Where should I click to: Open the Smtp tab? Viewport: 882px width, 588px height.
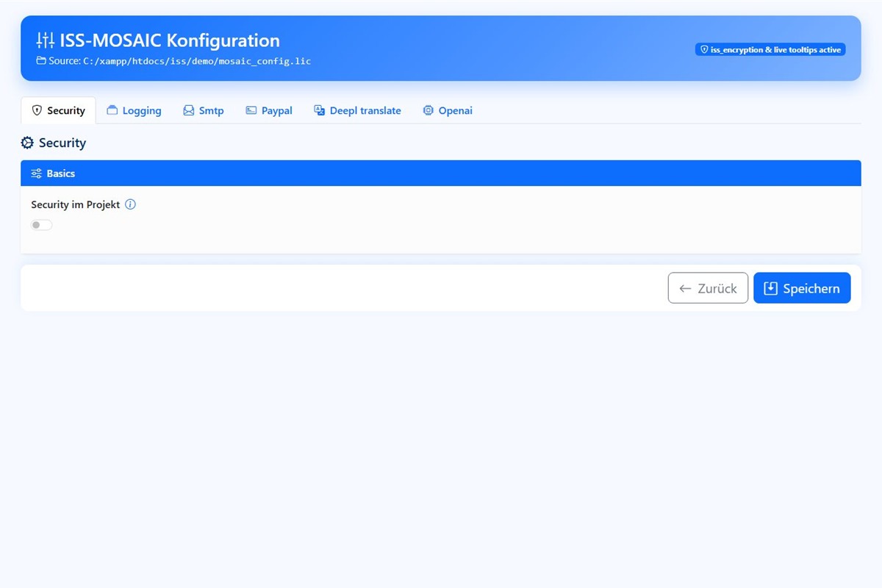click(x=204, y=110)
